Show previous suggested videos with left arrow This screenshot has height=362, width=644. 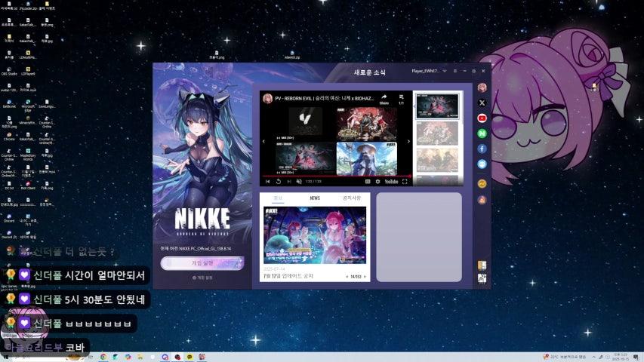pos(263,142)
